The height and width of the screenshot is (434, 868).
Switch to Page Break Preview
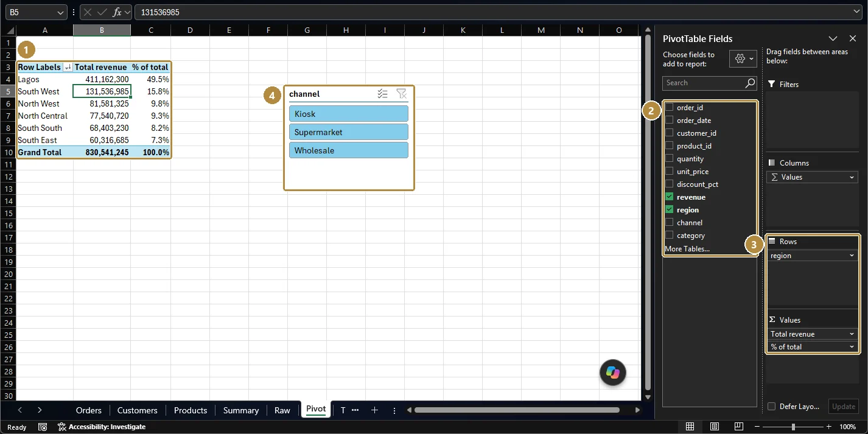(738, 427)
